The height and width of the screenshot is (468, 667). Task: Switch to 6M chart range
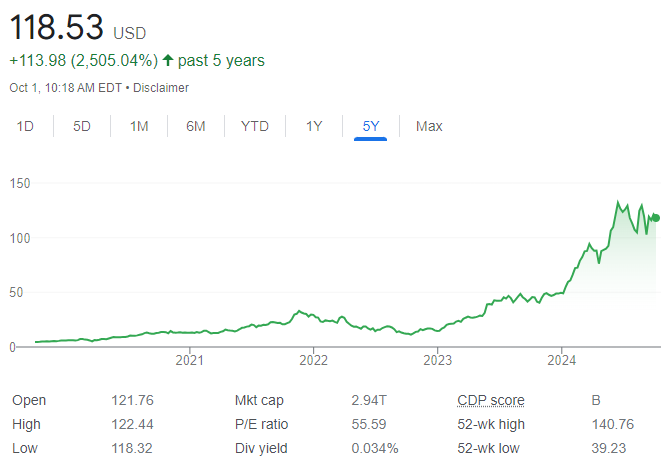tap(196, 126)
